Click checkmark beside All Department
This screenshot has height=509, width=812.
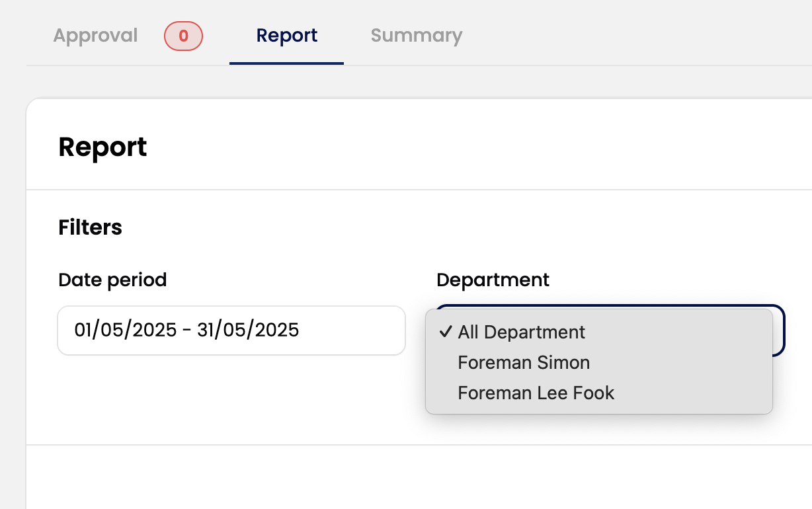click(445, 332)
